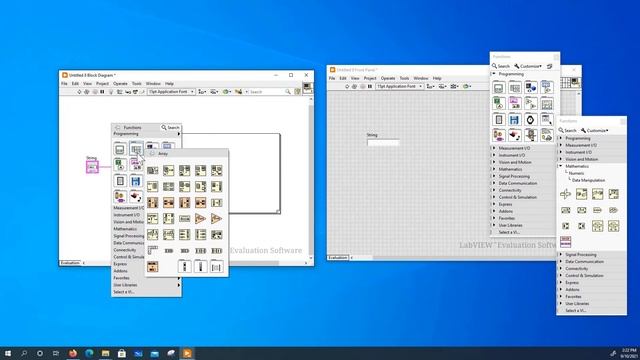Open File I/O floppy icon in Block Diagram popup
This screenshot has width=640, height=360.
click(x=136, y=181)
